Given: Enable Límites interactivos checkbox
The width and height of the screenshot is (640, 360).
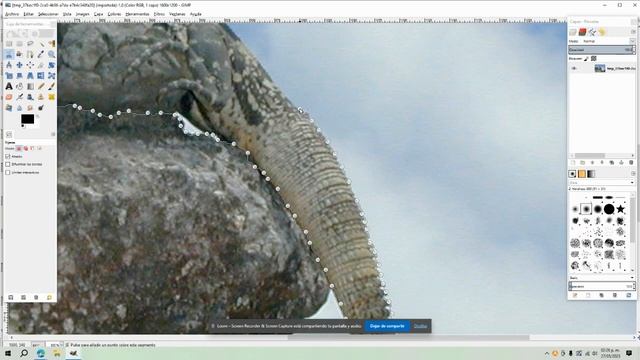Looking at the screenshot, I should click(8, 172).
